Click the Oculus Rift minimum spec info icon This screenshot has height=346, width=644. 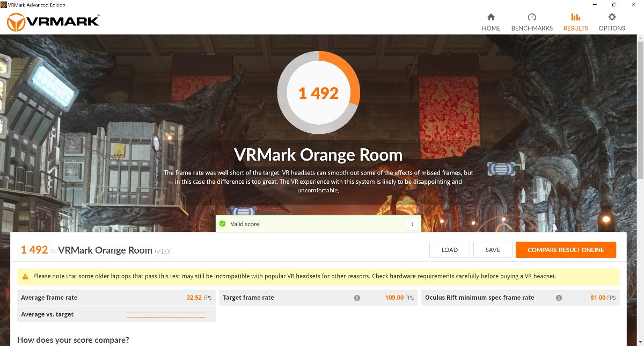pyautogui.click(x=559, y=298)
